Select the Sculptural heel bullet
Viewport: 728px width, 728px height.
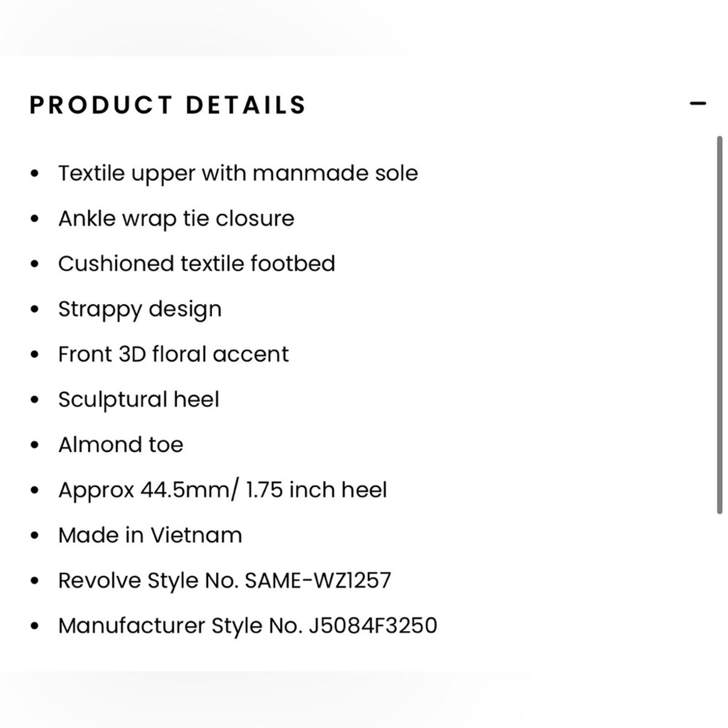pyautogui.click(x=139, y=399)
